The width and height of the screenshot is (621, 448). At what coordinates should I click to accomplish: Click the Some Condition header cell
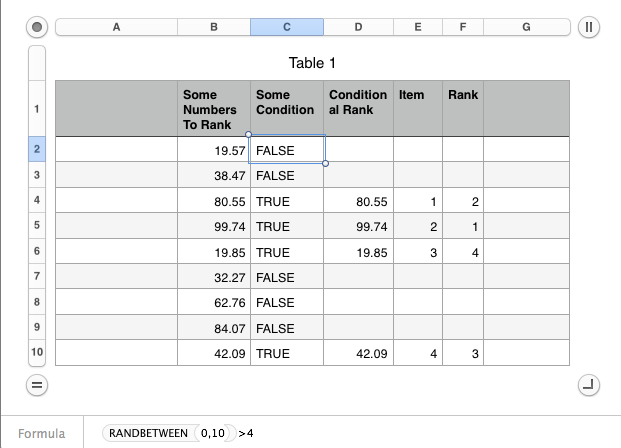(x=287, y=109)
